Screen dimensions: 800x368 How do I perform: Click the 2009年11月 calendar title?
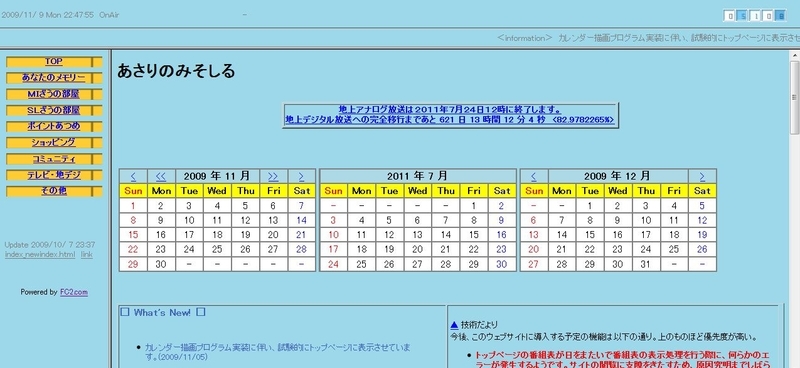(217, 176)
